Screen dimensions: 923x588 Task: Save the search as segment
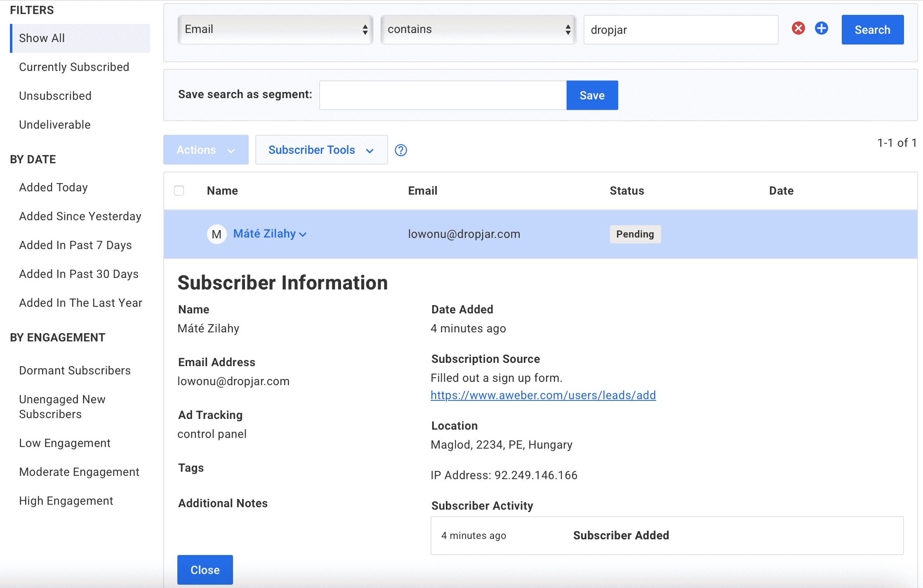pos(592,95)
